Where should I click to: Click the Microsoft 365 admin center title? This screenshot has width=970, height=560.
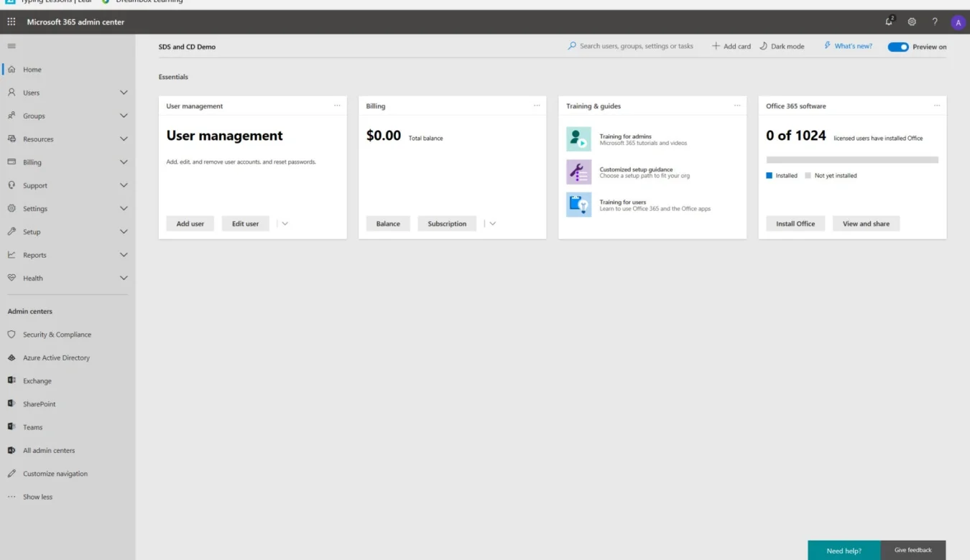[75, 22]
